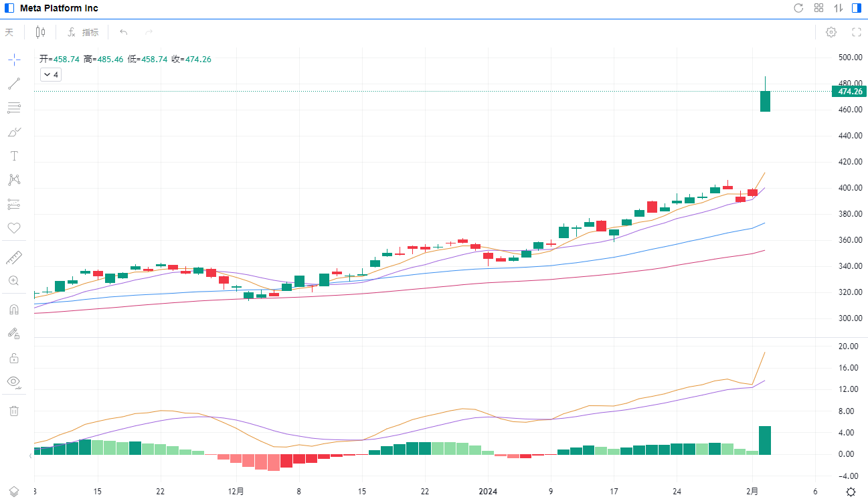Toggle magnet snapping mode
The width and height of the screenshot is (868, 499).
click(x=14, y=310)
